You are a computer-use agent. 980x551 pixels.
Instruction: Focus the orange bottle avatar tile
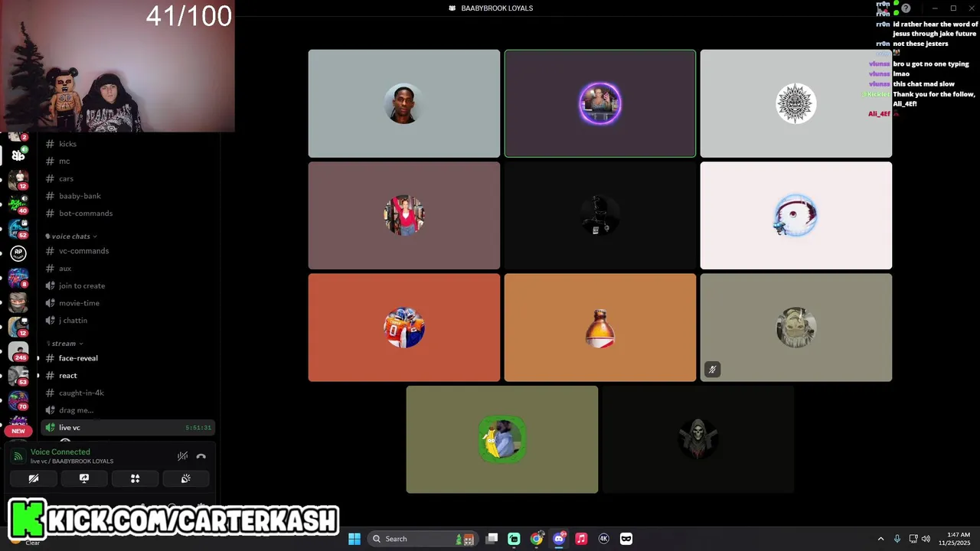[600, 328]
